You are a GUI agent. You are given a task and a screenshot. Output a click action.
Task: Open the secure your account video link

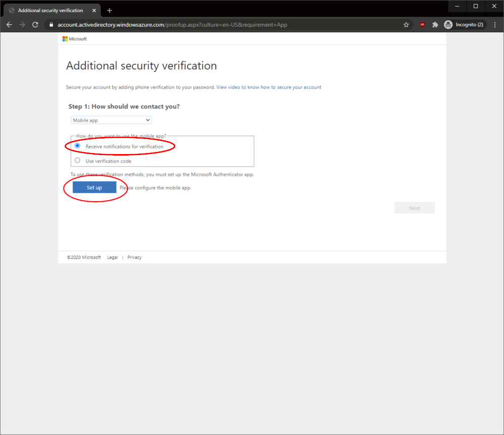[269, 87]
